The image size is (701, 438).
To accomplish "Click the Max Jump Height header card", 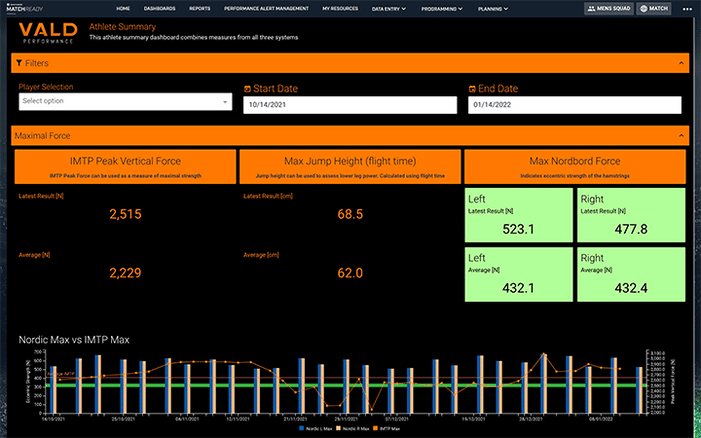I will (350, 167).
